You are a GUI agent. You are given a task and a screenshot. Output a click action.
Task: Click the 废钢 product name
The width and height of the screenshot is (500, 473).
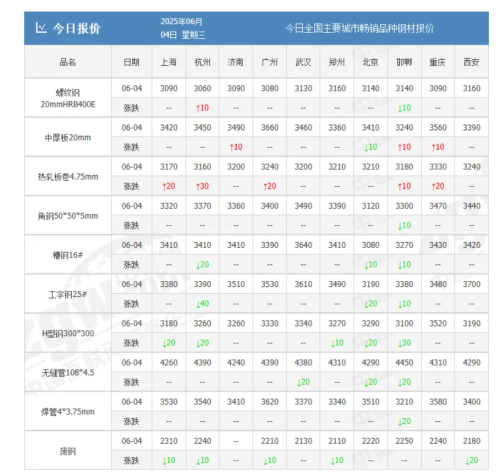(68, 451)
